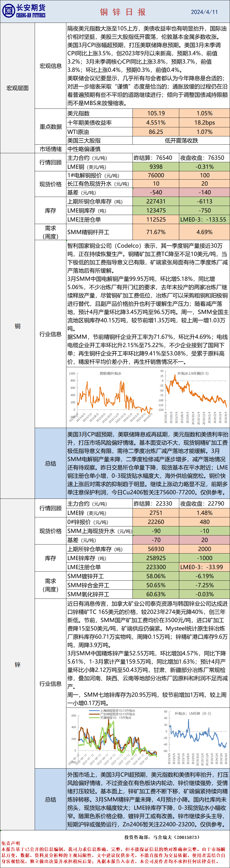Select the 低开震荡收跌 cell
The width and height of the screenshot is (230, 868).
pyautogui.click(x=181, y=140)
